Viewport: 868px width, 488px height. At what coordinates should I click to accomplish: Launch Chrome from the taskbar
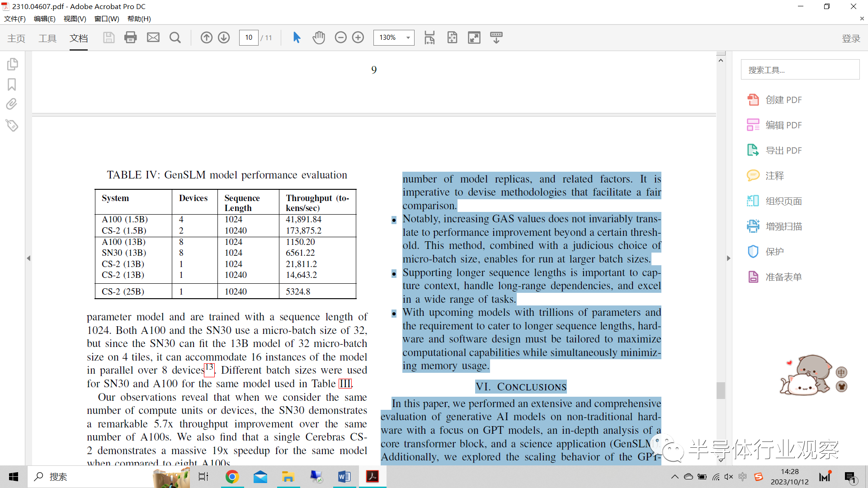tap(232, 477)
